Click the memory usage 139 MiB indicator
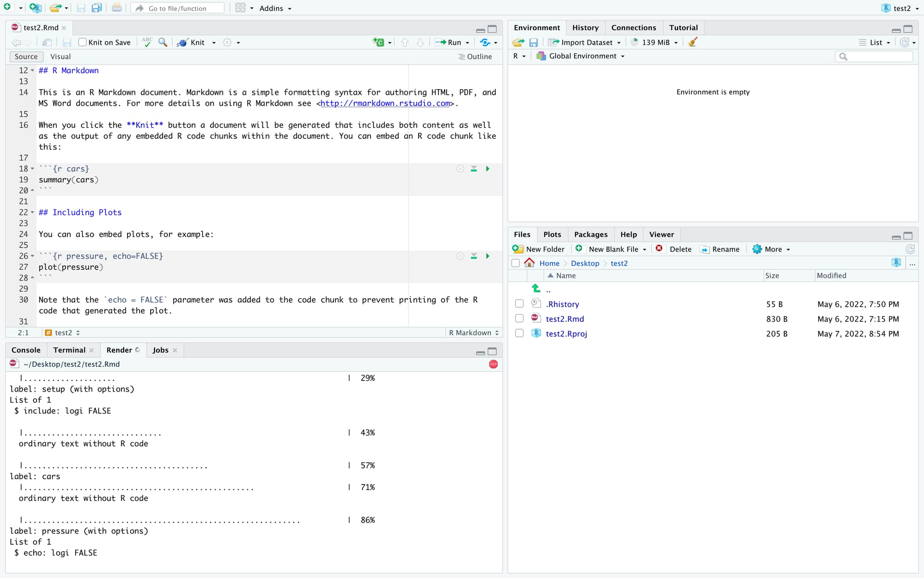The image size is (924, 578). (x=655, y=42)
